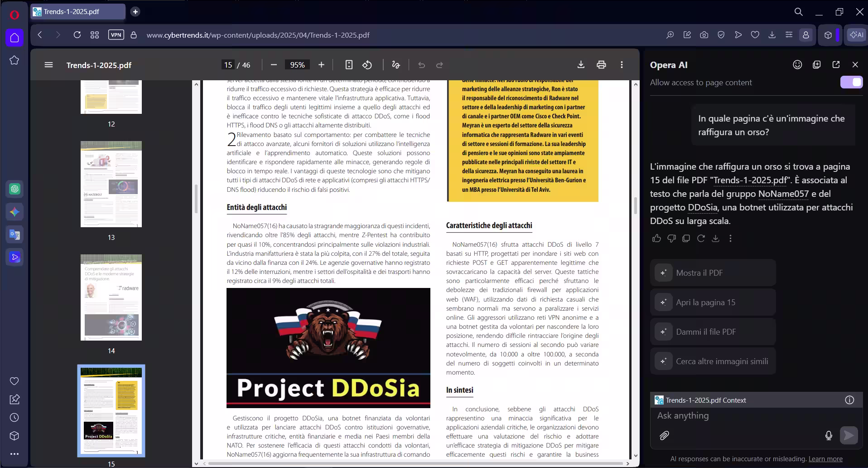Open the page 13 thumbnail
868x468 pixels.
click(111, 184)
